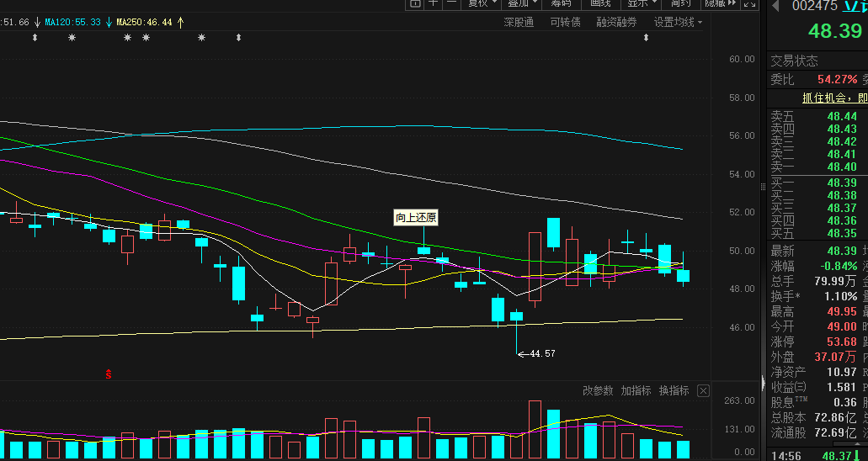Image resolution: width=868 pixels, height=461 pixels.
Task: Click the 涨幅 -0.84% value
Action: coord(838,266)
